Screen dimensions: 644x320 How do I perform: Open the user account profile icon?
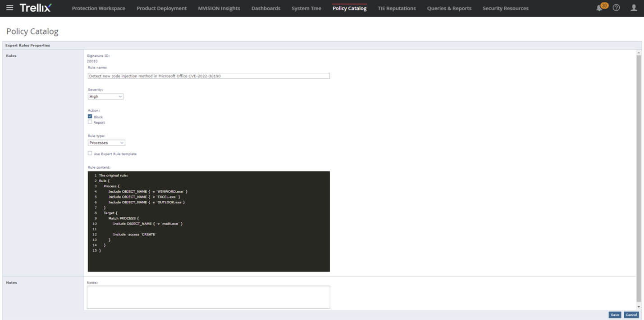click(634, 8)
